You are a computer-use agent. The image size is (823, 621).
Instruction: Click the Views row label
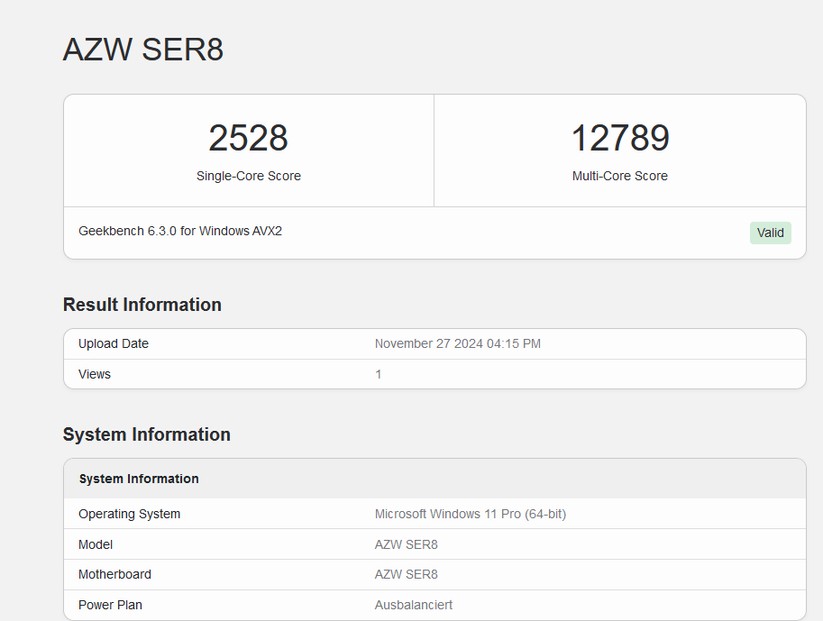[x=94, y=374]
